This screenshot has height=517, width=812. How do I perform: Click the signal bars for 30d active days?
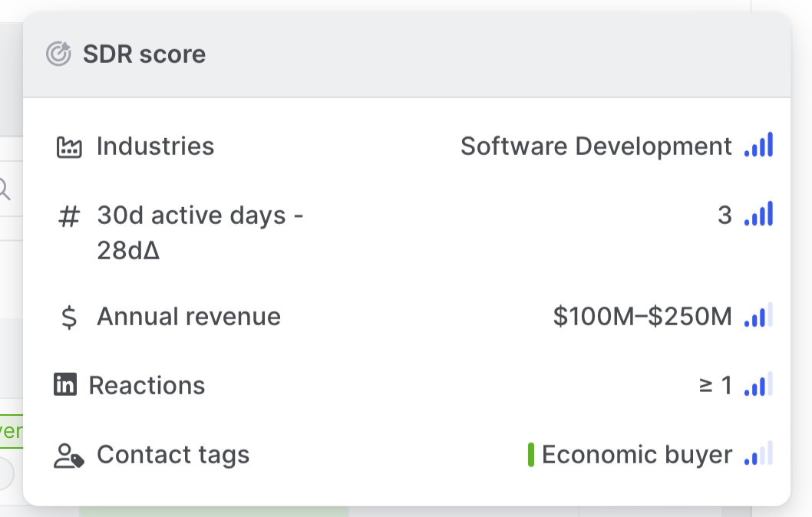758,215
